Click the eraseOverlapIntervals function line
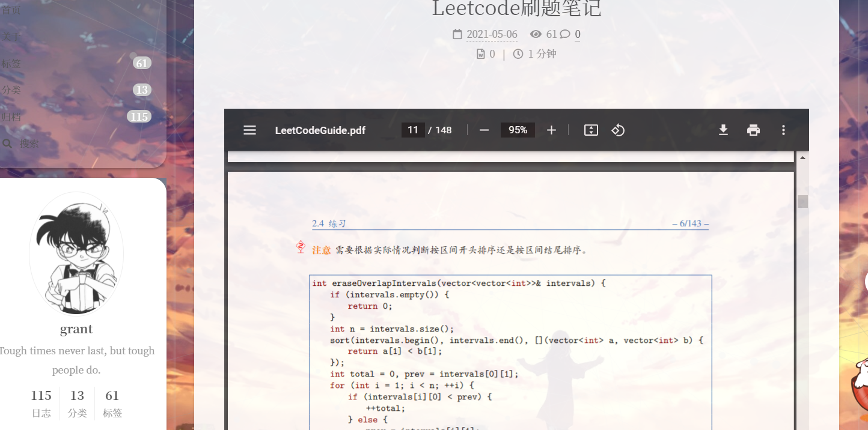The height and width of the screenshot is (430, 868). point(459,283)
